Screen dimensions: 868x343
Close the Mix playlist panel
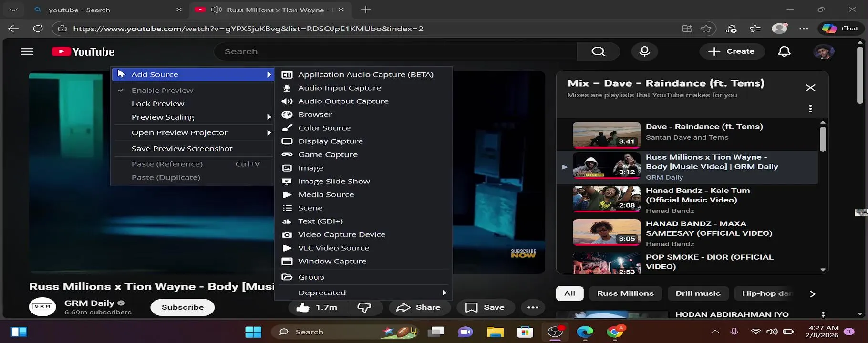pos(810,88)
